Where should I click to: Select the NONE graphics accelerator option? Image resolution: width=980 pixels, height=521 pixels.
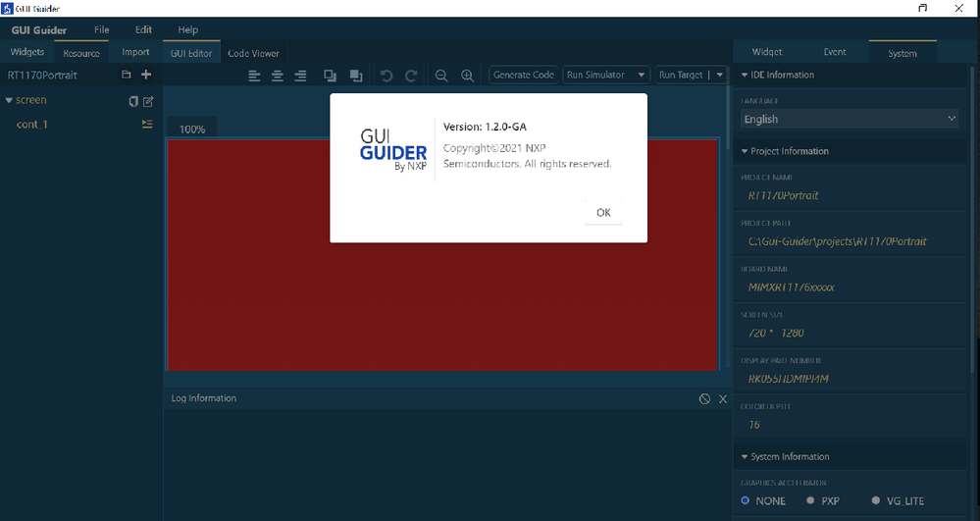(x=745, y=500)
